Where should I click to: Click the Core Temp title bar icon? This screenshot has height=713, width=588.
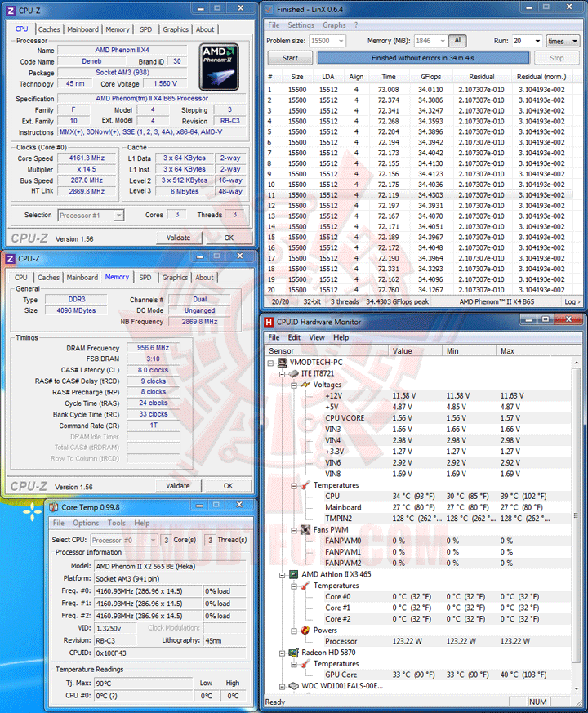point(54,507)
